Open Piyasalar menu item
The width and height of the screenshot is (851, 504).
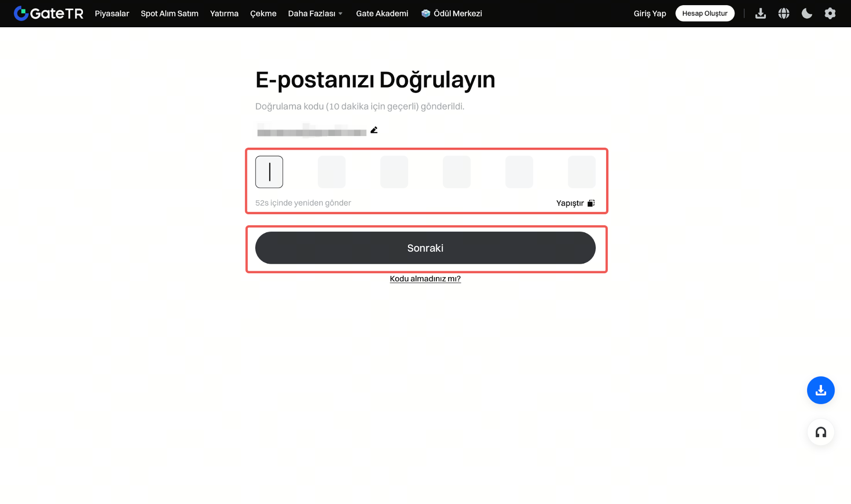pos(112,14)
